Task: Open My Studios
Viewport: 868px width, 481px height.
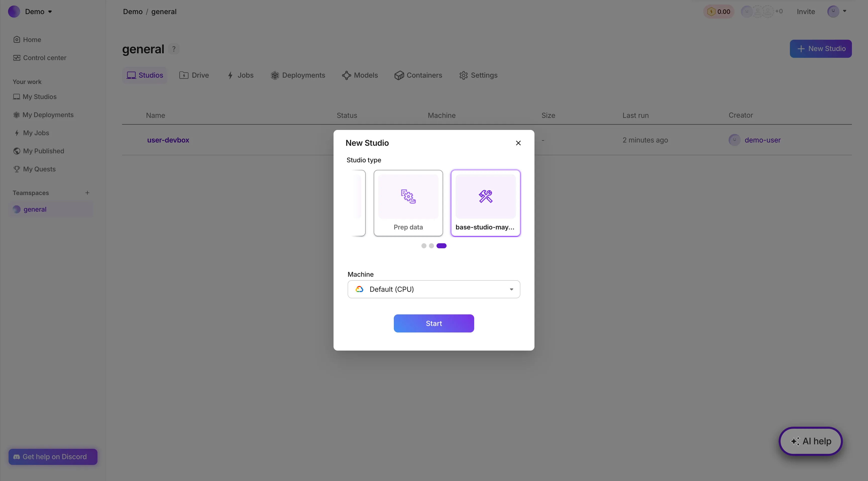Action: tap(35, 97)
